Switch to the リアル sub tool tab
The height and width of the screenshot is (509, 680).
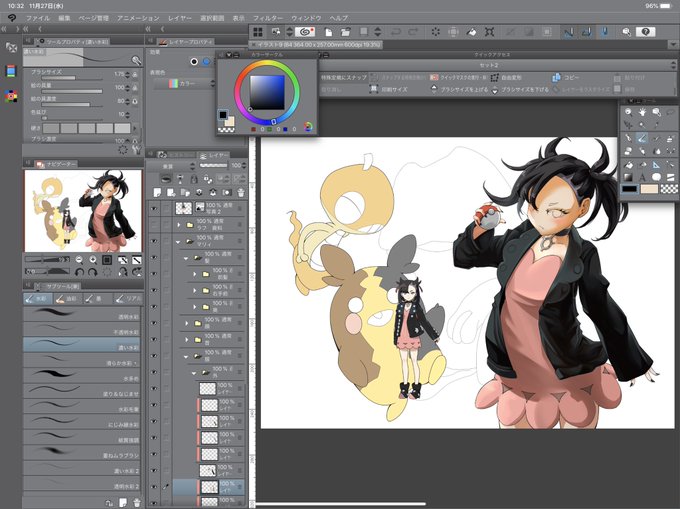point(128,299)
